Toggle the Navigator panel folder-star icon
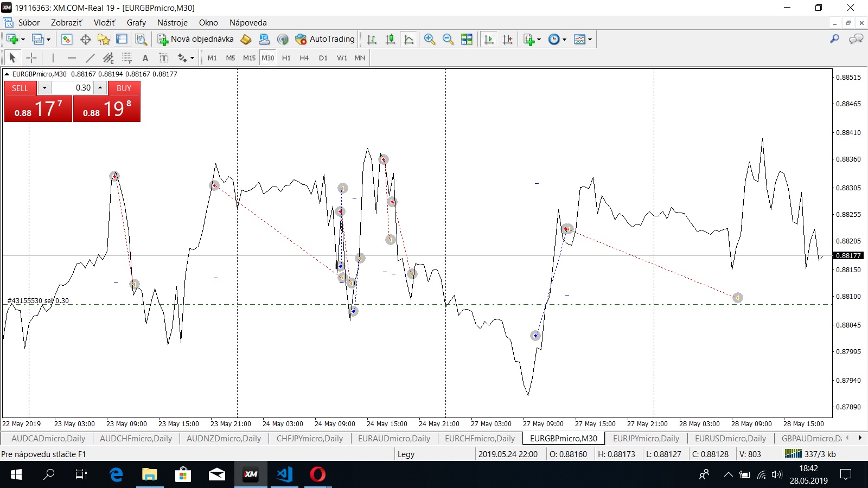This screenshot has height=488, width=868. pos(104,39)
